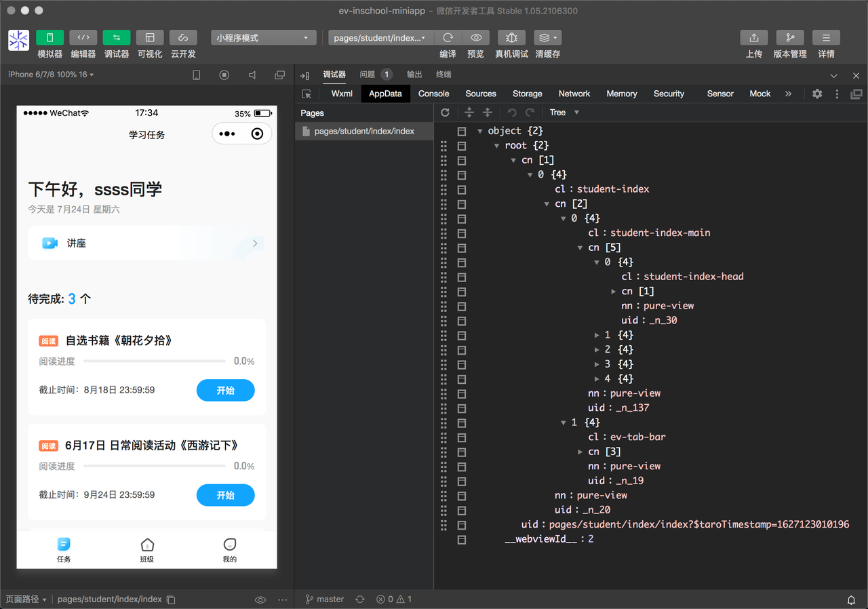Select pages/student/index/index in Pages list
Image resolution: width=868 pixels, height=609 pixels.
click(x=363, y=131)
